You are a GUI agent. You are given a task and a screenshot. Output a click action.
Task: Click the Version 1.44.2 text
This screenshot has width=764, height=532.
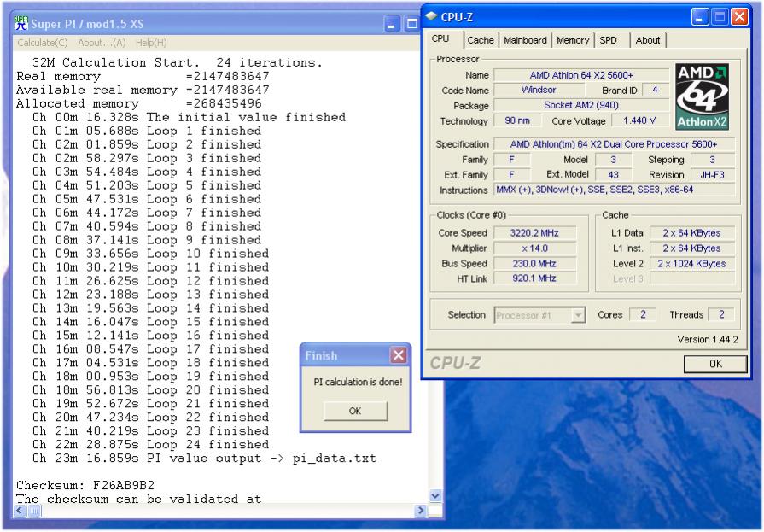tap(708, 339)
